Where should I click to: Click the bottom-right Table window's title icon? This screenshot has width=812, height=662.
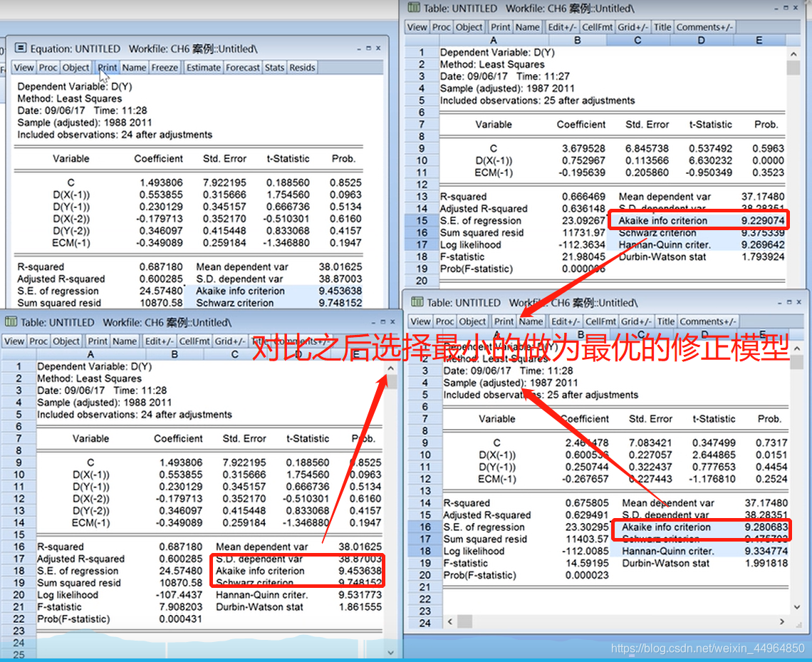click(x=417, y=302)
